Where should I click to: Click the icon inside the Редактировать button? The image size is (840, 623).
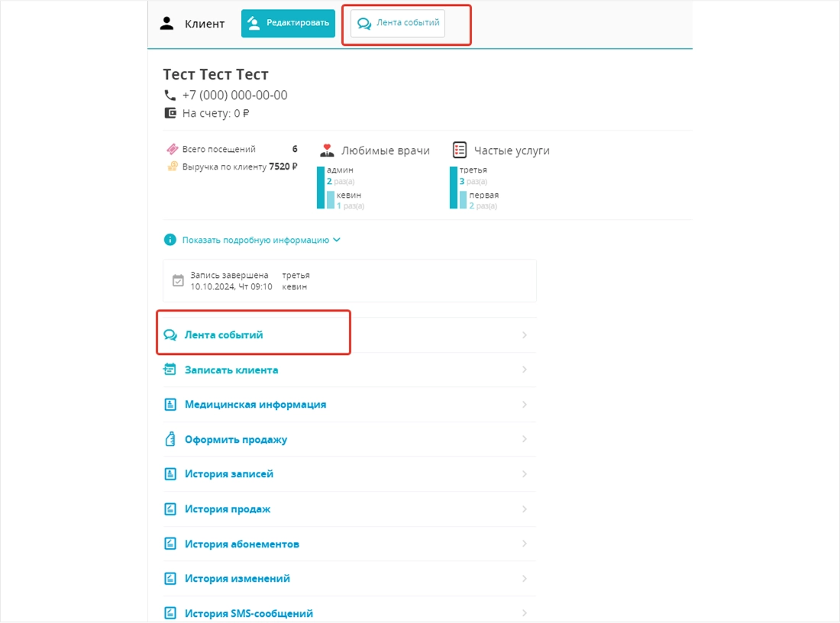(x=254, y=23)
